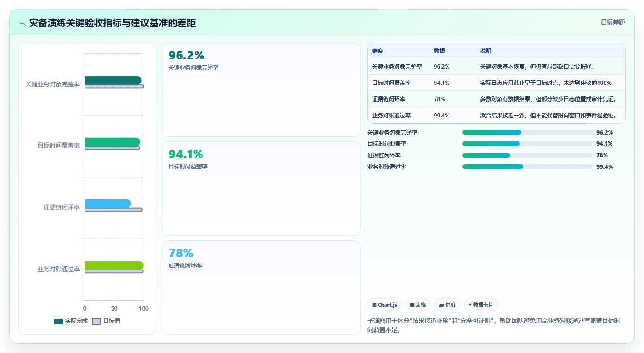Click the 说明 table column header
This screenshot has height=353, width=644.
point(486,51)
